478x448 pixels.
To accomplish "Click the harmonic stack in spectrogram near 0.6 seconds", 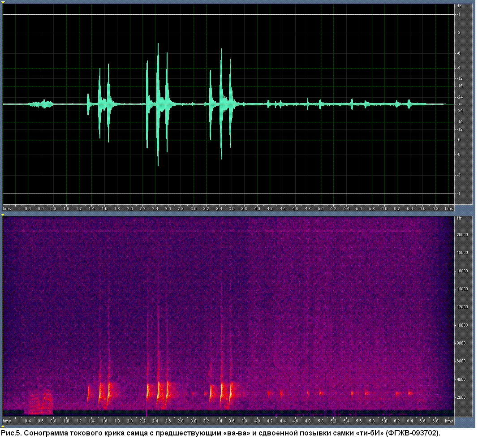I will [x=41, y=402].
